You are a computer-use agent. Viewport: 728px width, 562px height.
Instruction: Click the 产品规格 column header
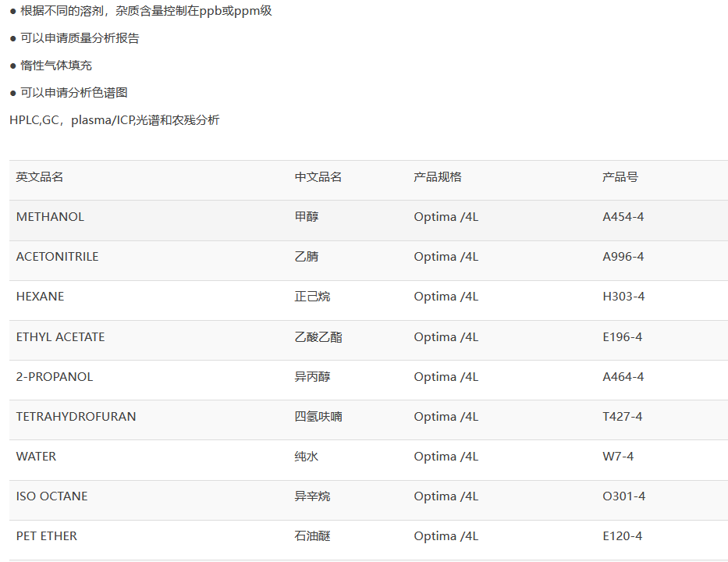click(438, 177)
